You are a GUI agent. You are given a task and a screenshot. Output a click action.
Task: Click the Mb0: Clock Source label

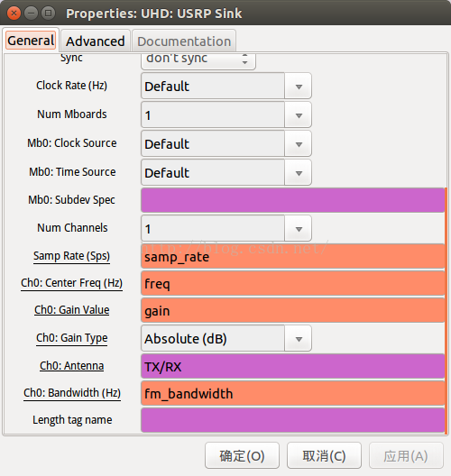pos(72,143)
